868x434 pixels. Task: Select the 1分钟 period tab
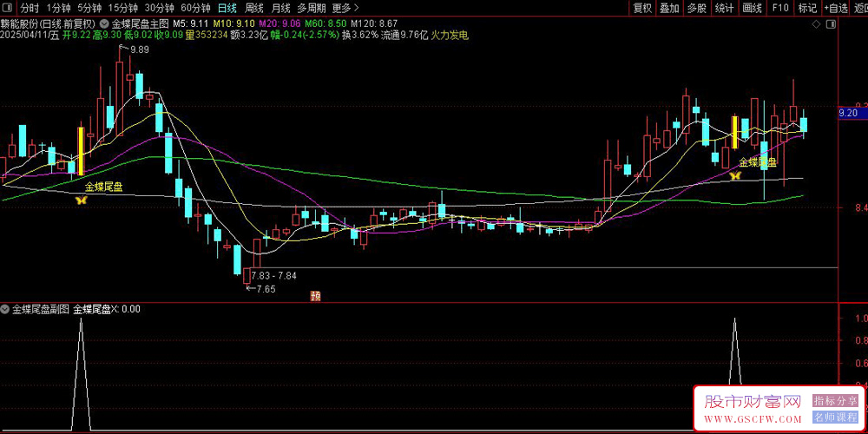[59, 8]
